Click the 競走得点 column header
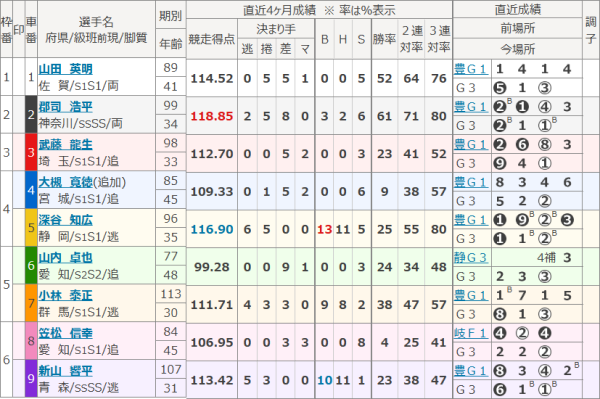 (x=212, y=39)
